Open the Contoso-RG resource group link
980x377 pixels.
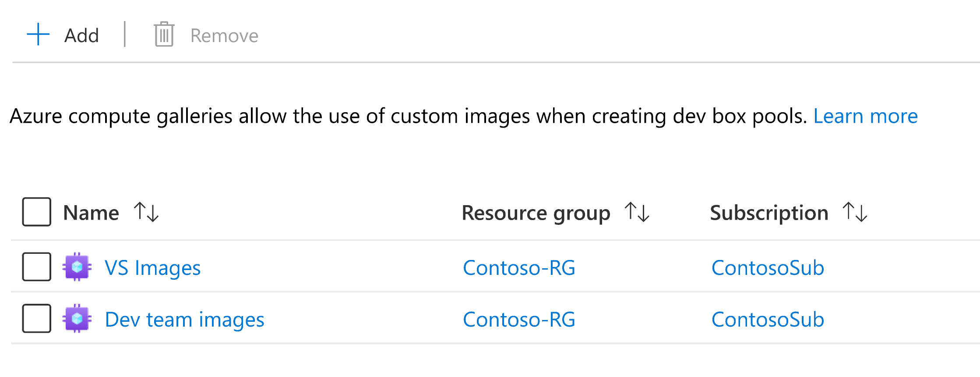pos(519,267)
